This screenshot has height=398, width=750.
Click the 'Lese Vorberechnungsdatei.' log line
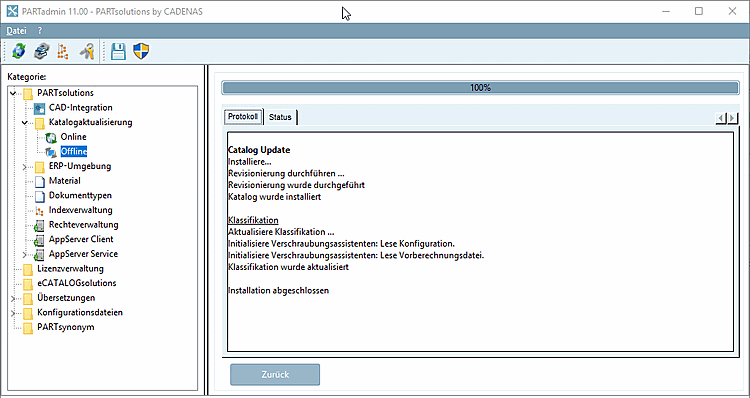(x=356, y=255)
